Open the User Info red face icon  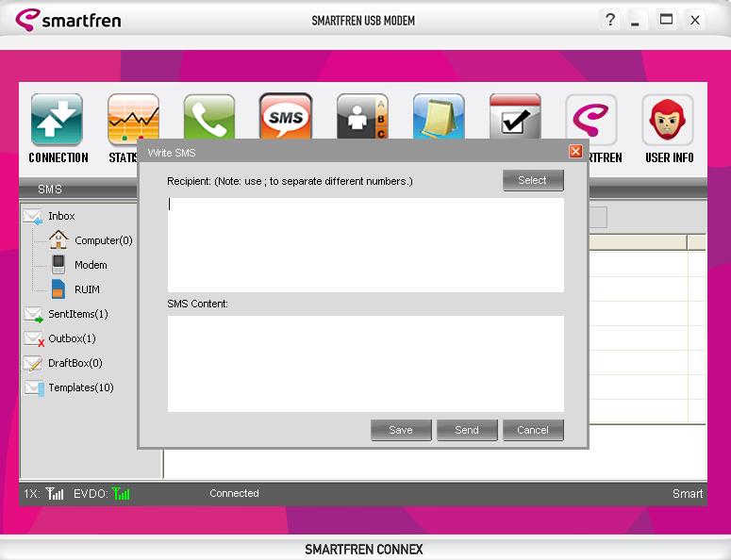point(668,120)
